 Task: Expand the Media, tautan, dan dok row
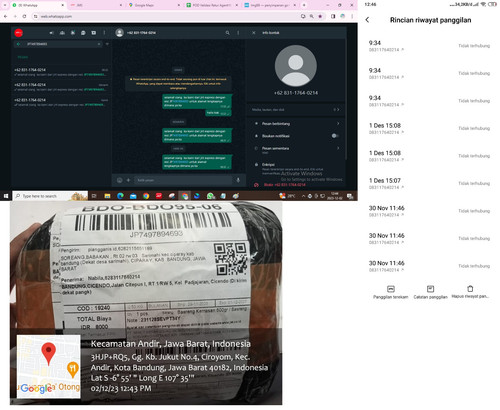[x=296, y=109]
